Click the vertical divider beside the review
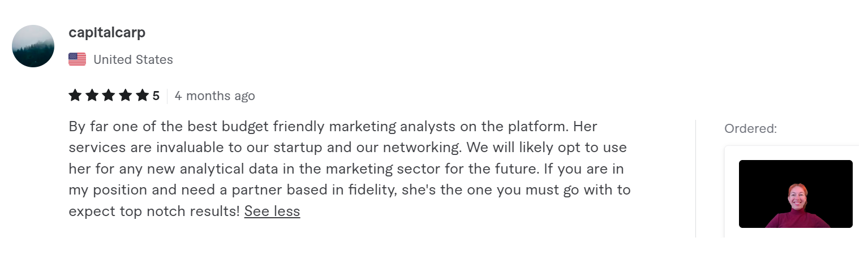The height and width of the screenshot is (259, 868). pyautogui.click(x=695, y=178)
